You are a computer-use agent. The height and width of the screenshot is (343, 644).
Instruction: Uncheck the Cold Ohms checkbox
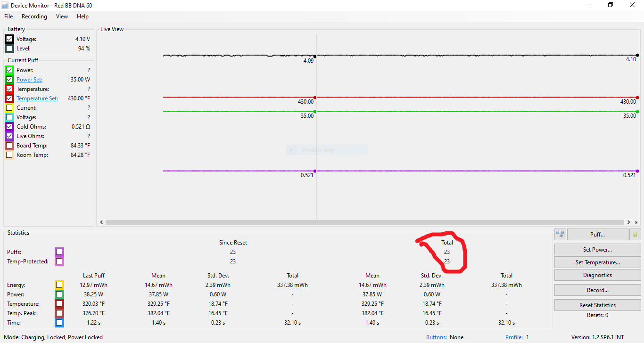(x=9, y=127)
